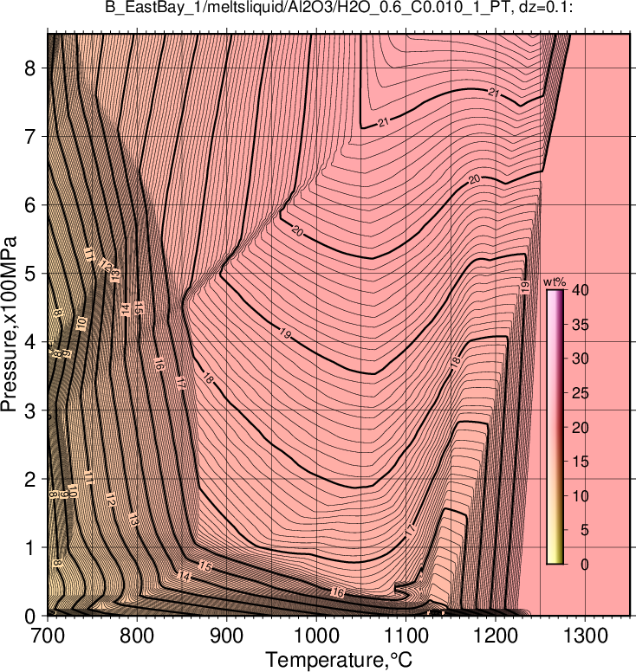636x672 pixels.
Task: Click the plot title starting with B_EastBay_1/meltsliquid
Action: pyautogui.click(x=339, y=8)
